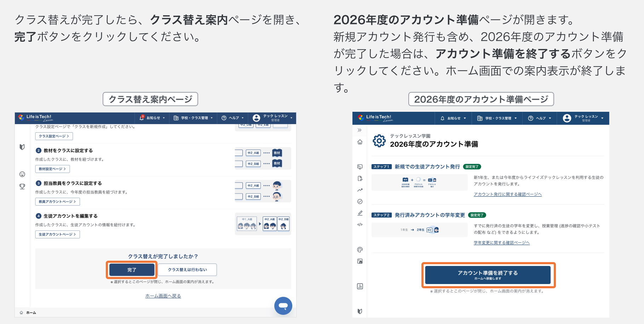644x324 pixels.
Task: Select the smiley face sidebar icon
Action: click(22, 174)
